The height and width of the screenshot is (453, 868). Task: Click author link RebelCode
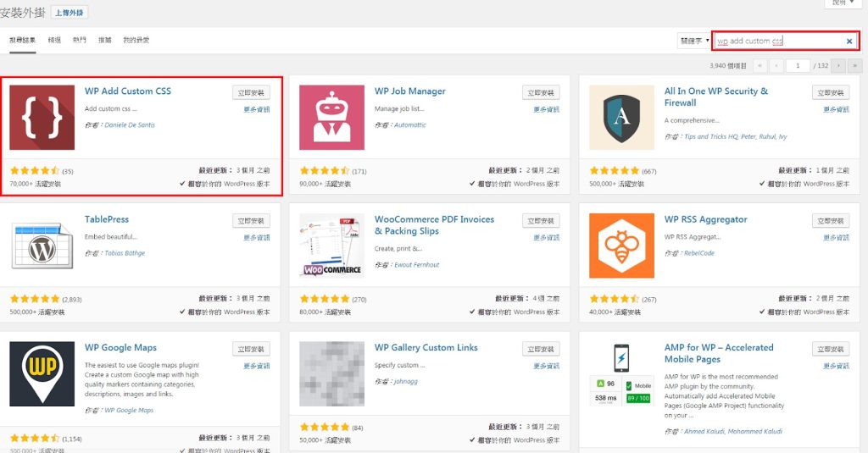click(699, 253)
